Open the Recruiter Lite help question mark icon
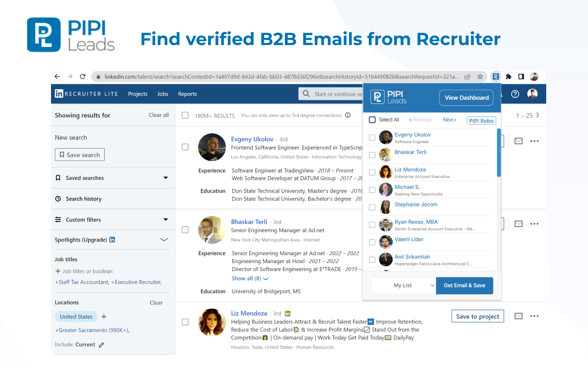This screenshot has width=588, height=368. [515, 94]
